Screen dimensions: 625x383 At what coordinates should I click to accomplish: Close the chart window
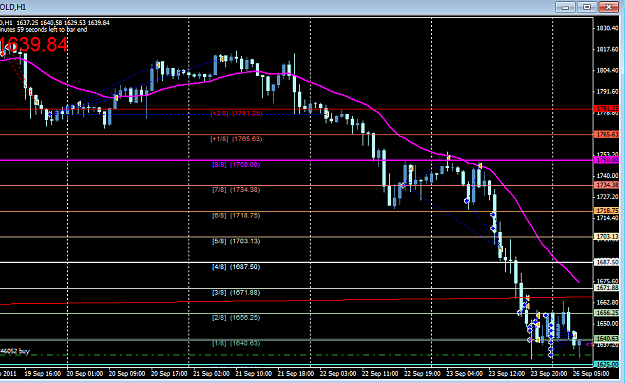point(609,7)
